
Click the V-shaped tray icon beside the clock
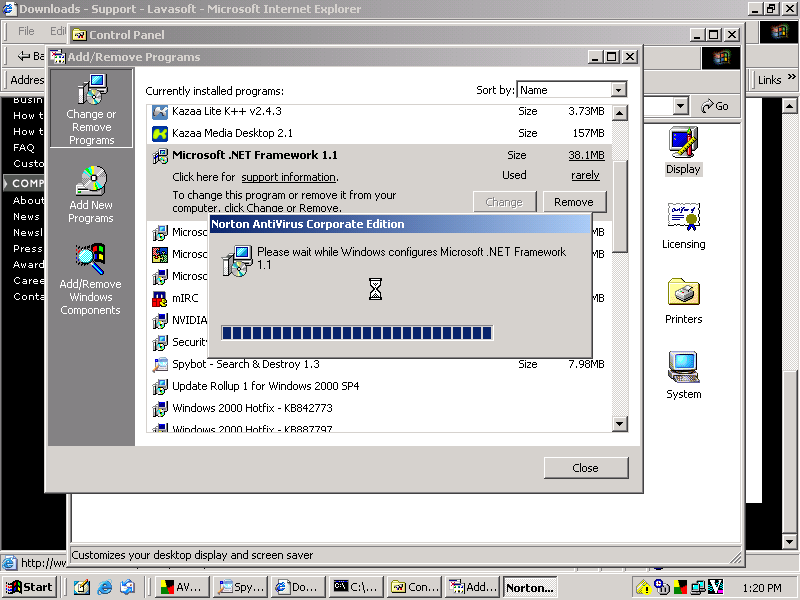(716, 588)
